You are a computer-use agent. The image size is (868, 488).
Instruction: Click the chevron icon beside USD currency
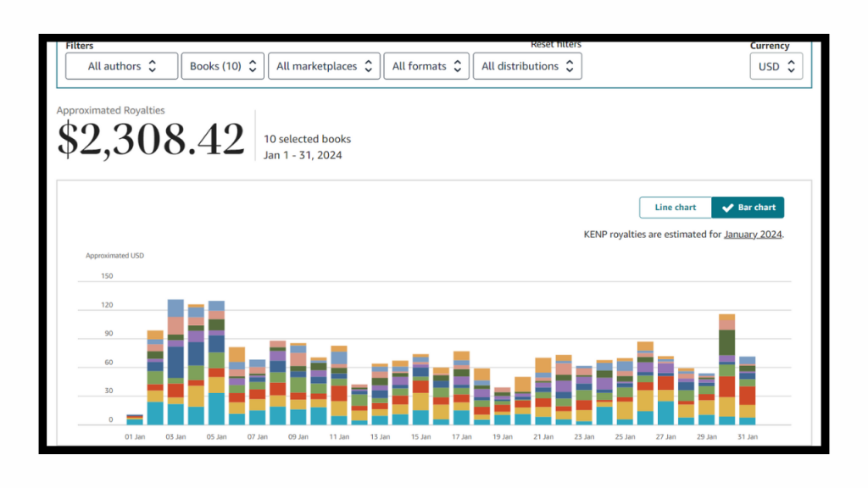[791, 67]
